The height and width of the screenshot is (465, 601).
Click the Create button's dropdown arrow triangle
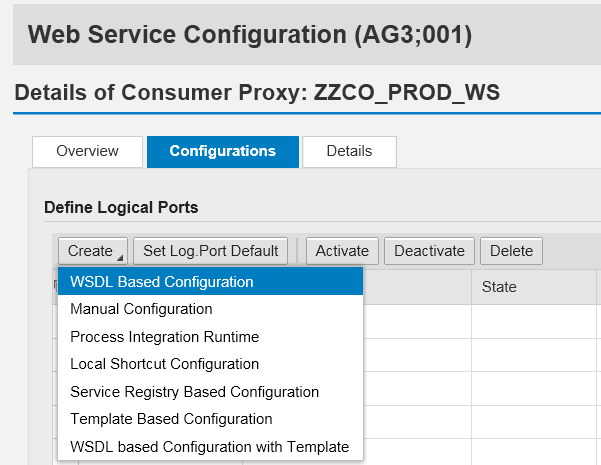click(x=120, y=258)
